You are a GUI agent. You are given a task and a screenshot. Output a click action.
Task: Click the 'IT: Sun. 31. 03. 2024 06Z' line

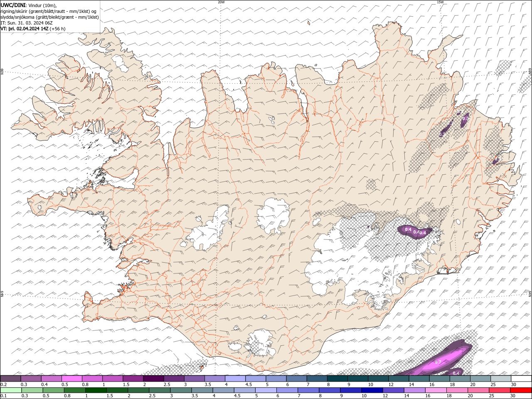click(x=27, y=23)
